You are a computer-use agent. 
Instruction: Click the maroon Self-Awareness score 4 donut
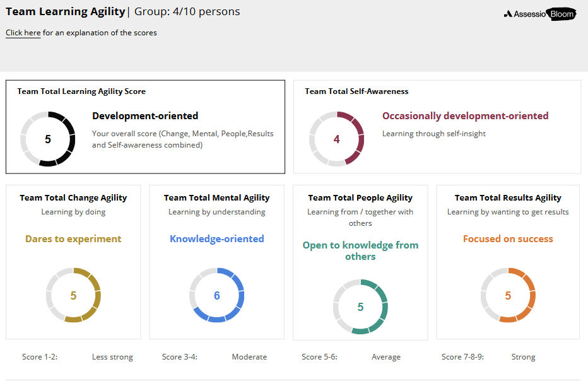coord(336,139)
